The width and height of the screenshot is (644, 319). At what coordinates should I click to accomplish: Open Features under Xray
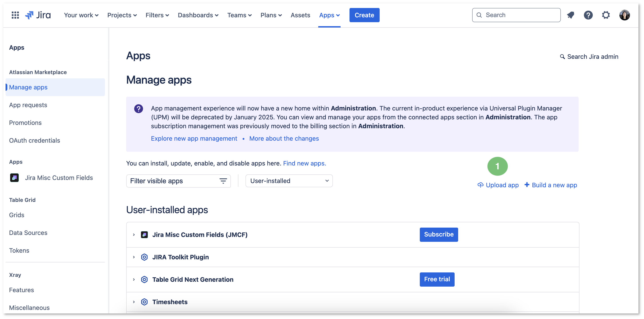point(21,290)
